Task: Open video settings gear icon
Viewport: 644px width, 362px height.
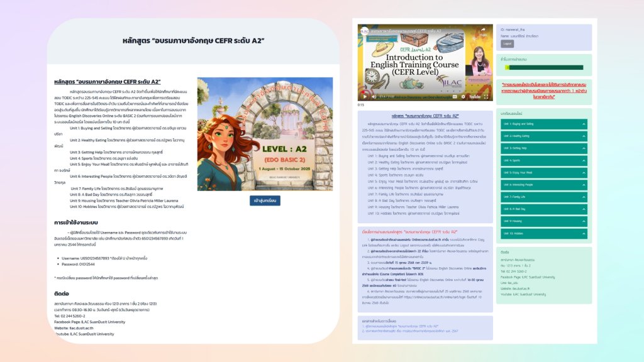Action: pyautogui.click(x=464, y=97)
